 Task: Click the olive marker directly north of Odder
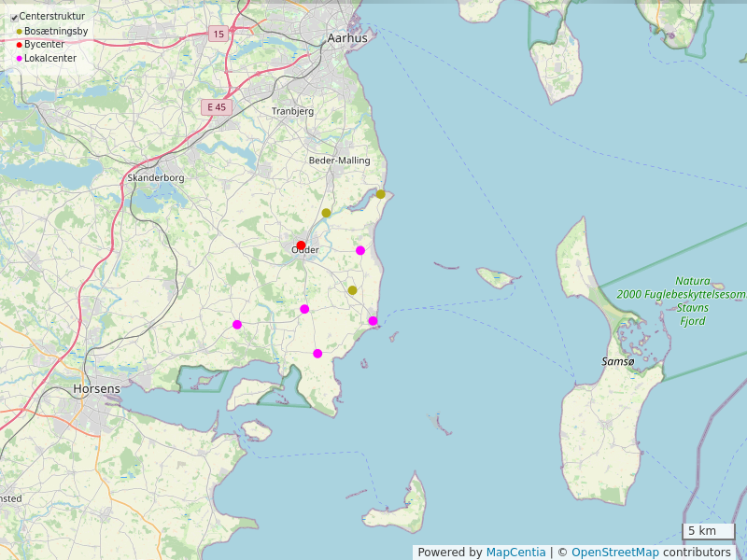click(x=326, y=213)
